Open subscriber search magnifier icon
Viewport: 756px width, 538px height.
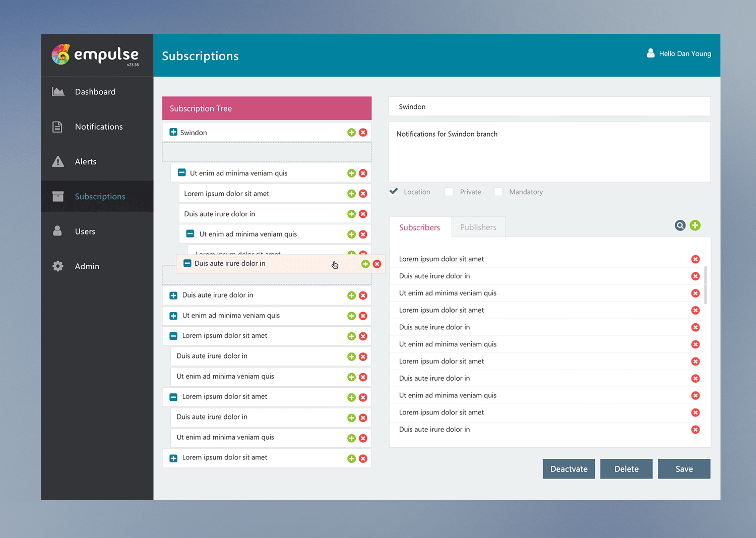click(680, 225)
